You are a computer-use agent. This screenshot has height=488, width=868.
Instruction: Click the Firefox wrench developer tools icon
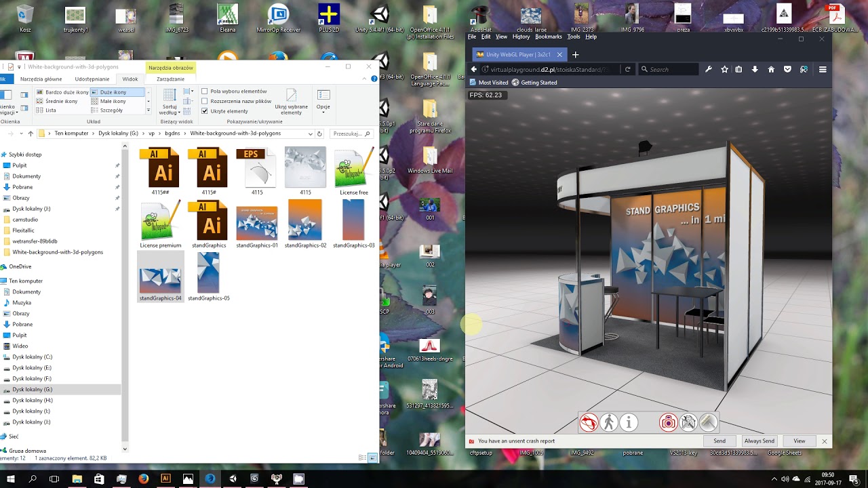[x=709, y=69]
